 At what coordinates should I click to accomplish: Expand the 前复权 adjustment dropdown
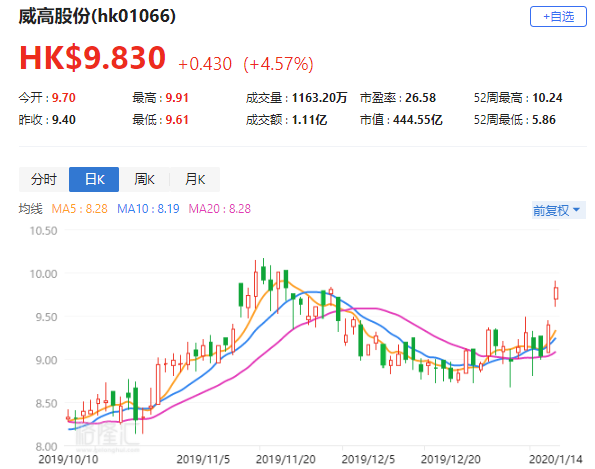559,210
